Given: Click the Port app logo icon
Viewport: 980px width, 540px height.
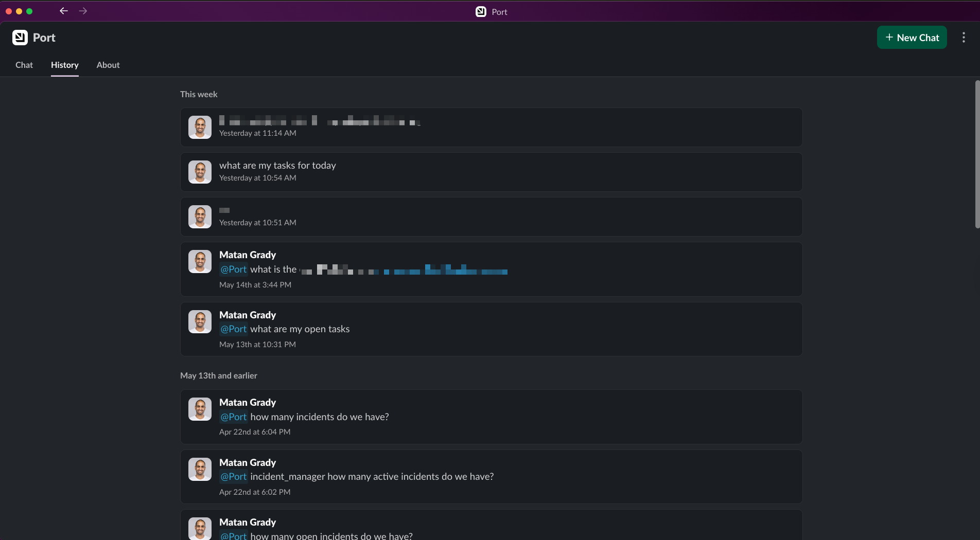Looking at the screenshot, I should pyautogui.click(x=20, y=37).
